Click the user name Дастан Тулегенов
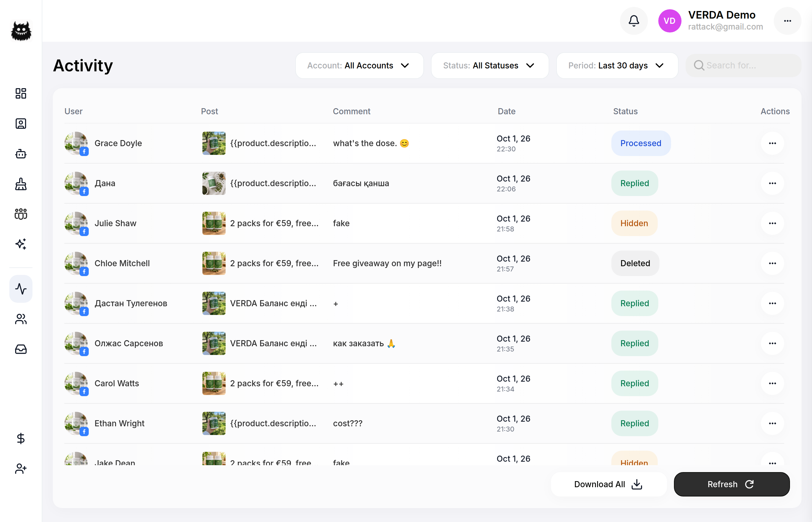812x522 pixels. tap(131, 303)
